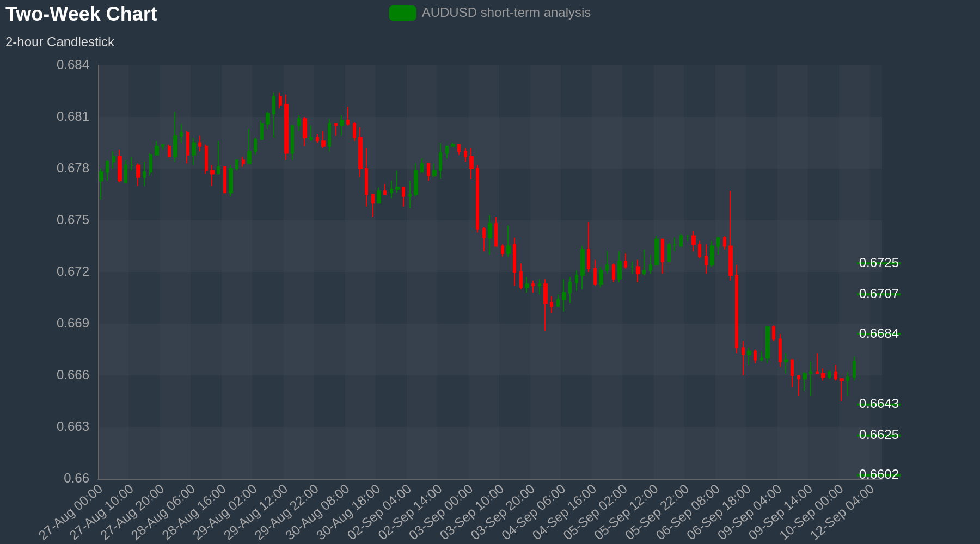
Task: Select the 0.6625 price level label
Action: tap(879, 435)
